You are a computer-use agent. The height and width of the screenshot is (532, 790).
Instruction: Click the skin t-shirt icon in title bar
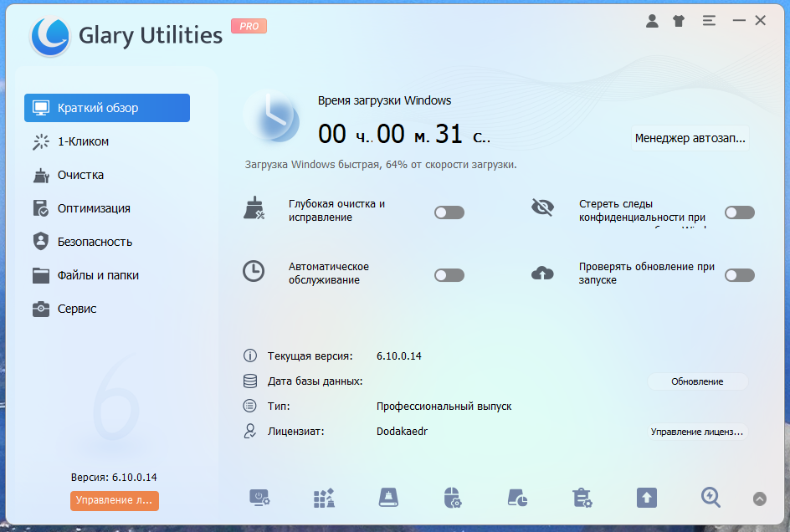(679, 21)
